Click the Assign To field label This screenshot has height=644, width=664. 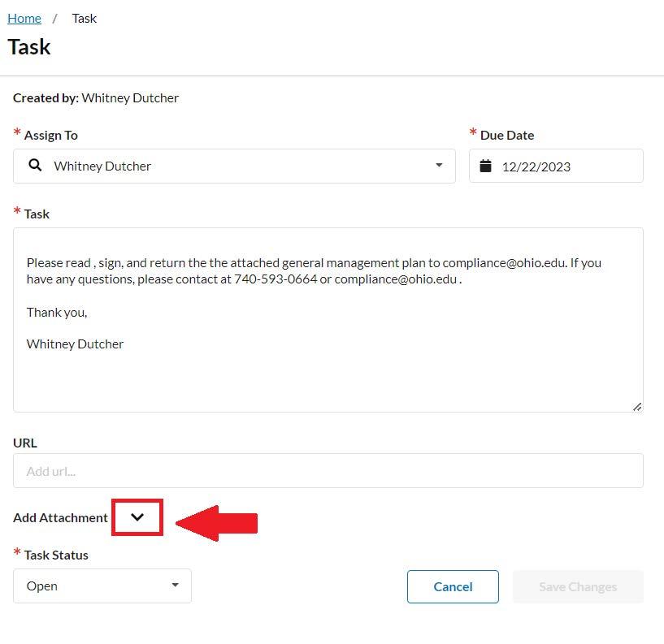pyautogui.click(x=51, y=136)
